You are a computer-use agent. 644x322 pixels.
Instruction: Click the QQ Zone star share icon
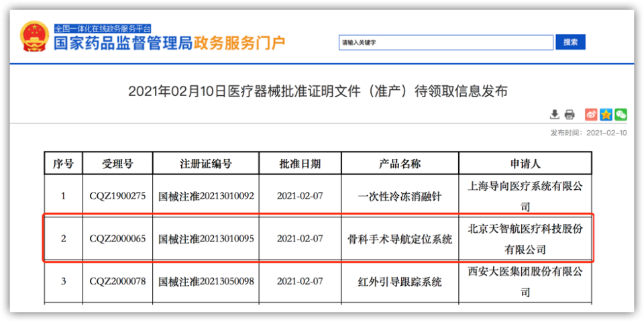pos(606,115)
